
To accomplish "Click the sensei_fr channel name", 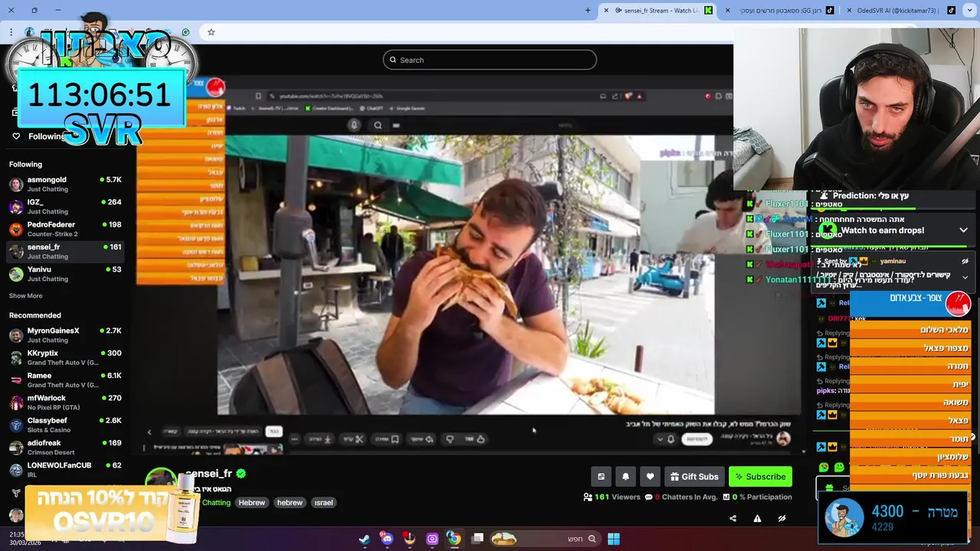I will coord(209,474).
